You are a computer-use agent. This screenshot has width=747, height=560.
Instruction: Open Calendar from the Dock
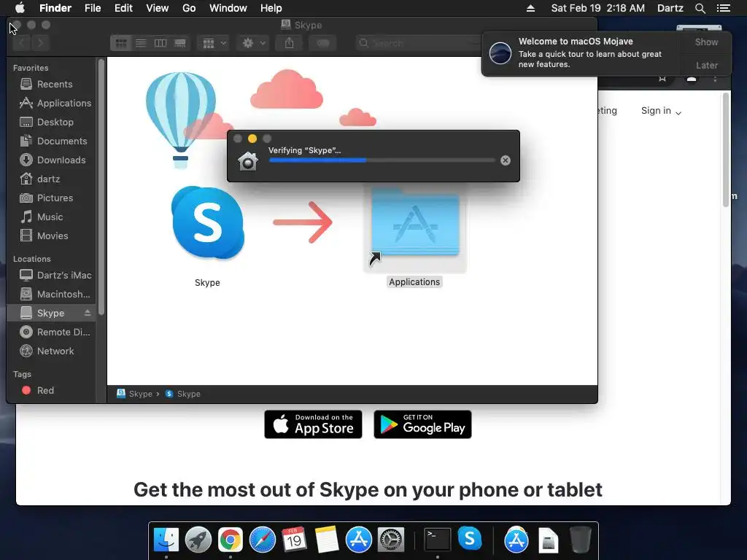pyautogui.click(x=294, y=540)
